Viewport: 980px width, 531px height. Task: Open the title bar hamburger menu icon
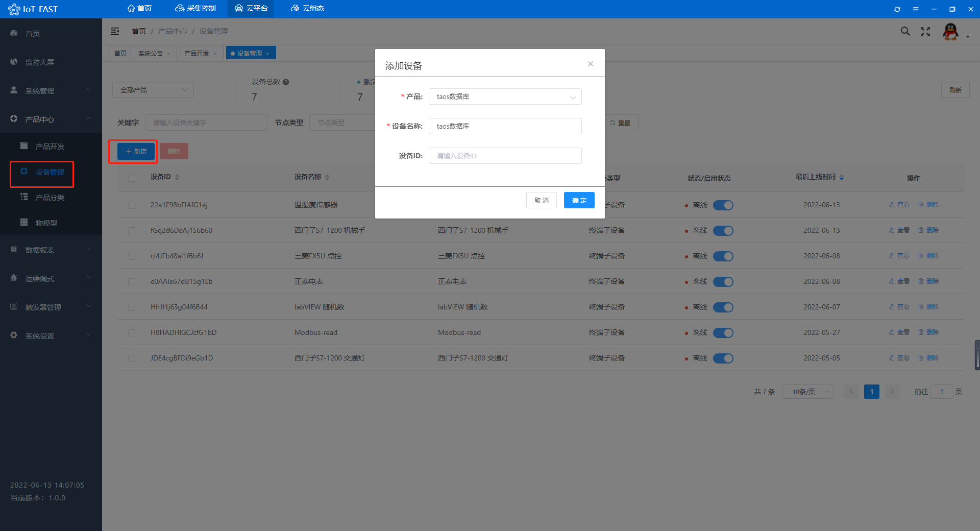coord(916,9)
